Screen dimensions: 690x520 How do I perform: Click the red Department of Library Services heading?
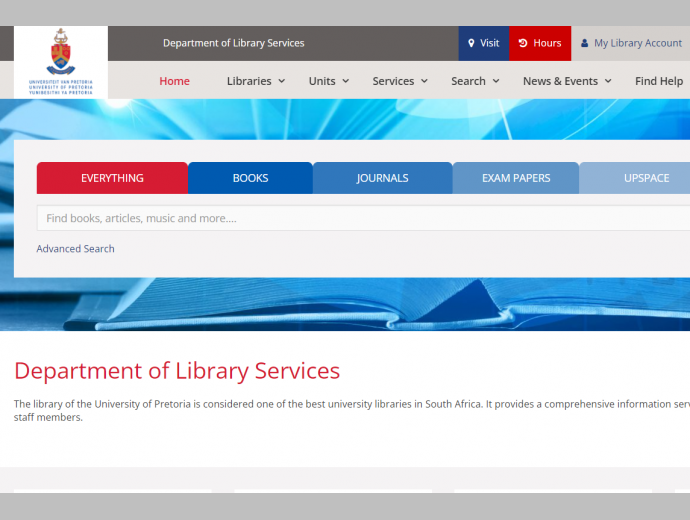click(177, 371)
